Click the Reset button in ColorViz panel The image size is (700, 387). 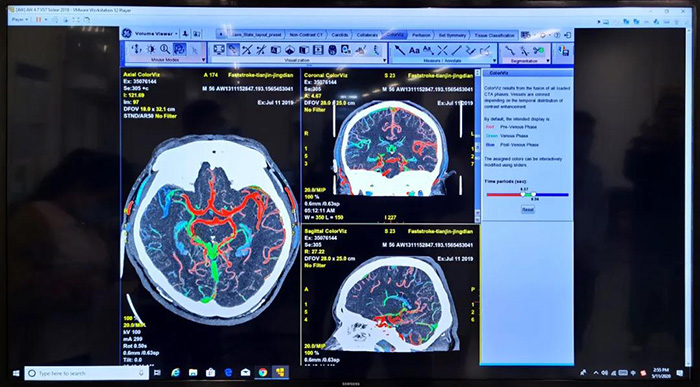528,209
